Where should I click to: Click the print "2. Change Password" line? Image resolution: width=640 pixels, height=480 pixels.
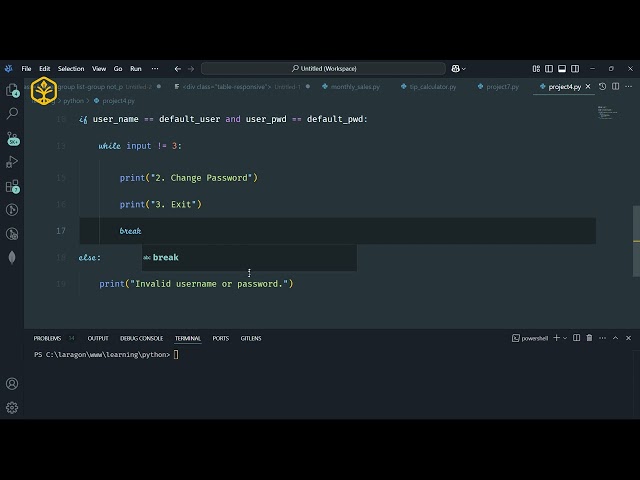tap(189, 178)
